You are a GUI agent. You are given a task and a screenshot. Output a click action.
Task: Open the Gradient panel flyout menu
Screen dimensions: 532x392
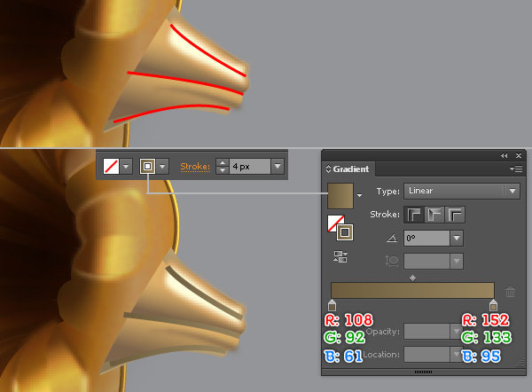click(516, 169)
